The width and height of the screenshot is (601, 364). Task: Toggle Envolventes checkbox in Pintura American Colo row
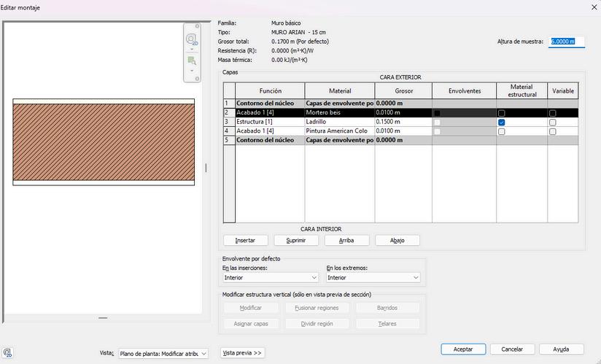[437, 131]
